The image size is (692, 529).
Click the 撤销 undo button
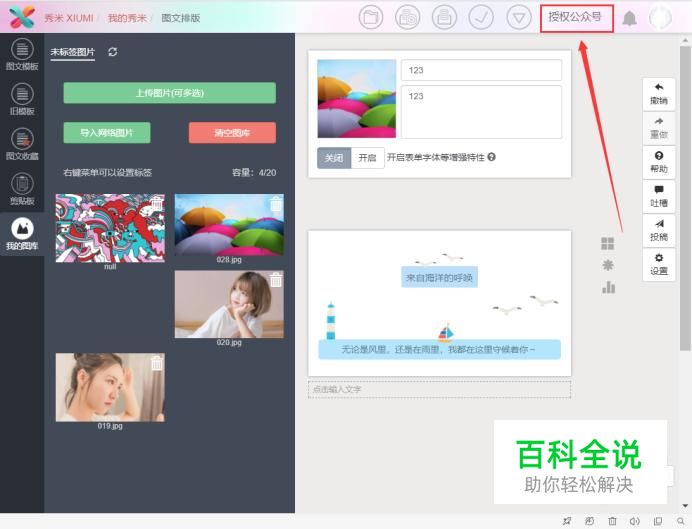tap(658, 94)
